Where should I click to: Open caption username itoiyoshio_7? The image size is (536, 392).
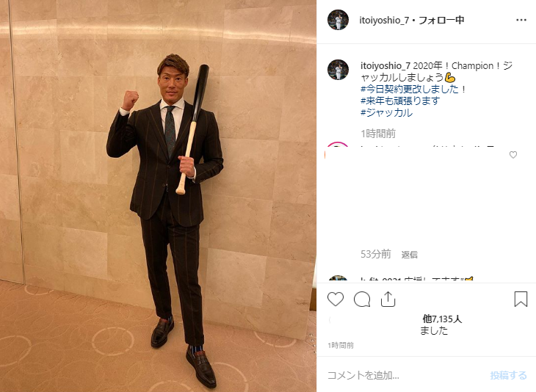click(385, 65)
